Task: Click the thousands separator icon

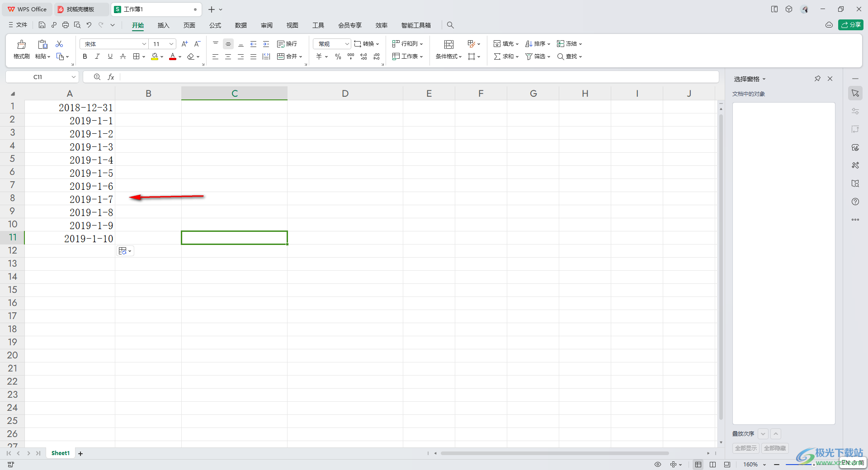Action: (351, 56)
